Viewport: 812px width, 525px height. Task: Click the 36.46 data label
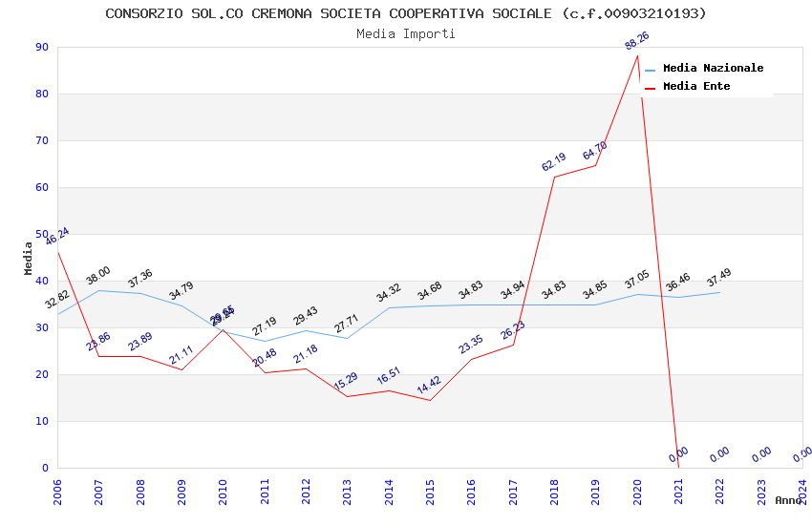pos(678,283)
